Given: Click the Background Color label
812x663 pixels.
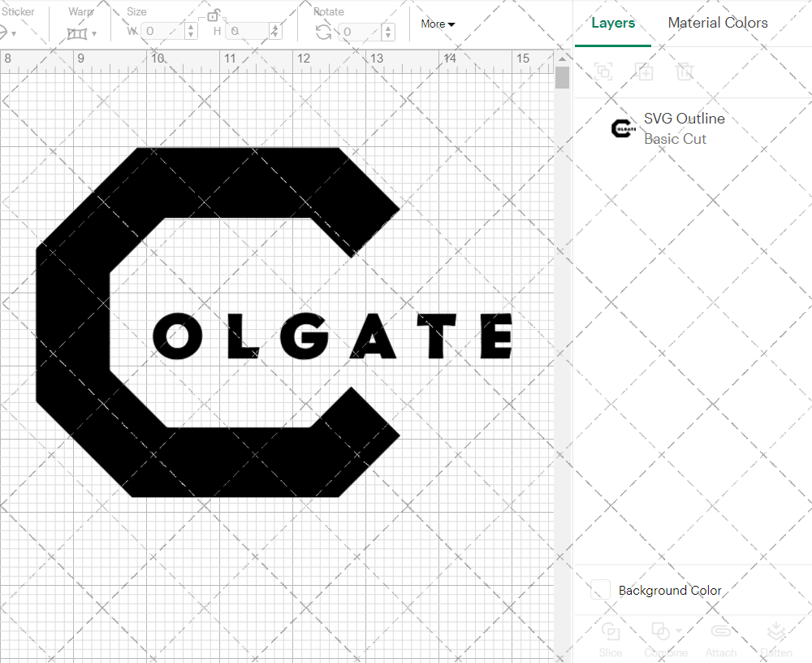Looking at the screenshot, I should click(670, 591).
